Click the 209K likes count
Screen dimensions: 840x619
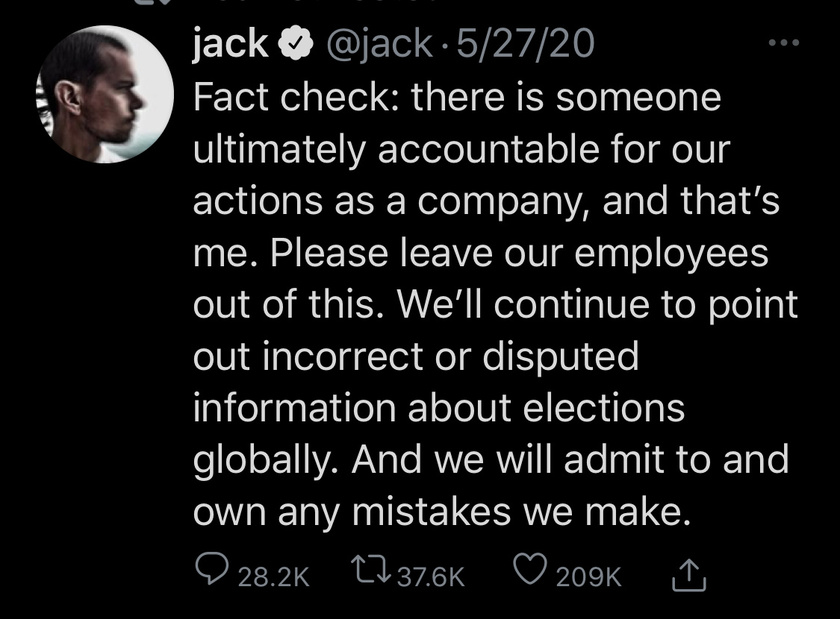tap(589, 577)
